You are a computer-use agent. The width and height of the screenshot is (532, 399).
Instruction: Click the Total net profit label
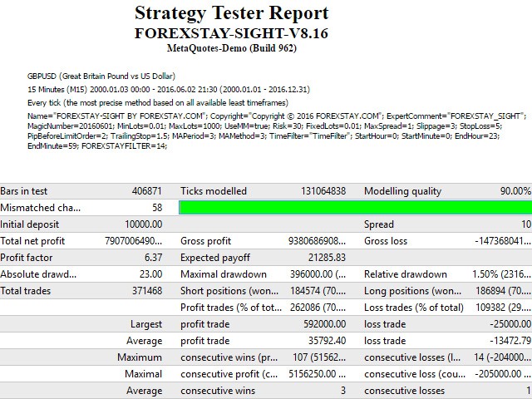click(32, 241)
